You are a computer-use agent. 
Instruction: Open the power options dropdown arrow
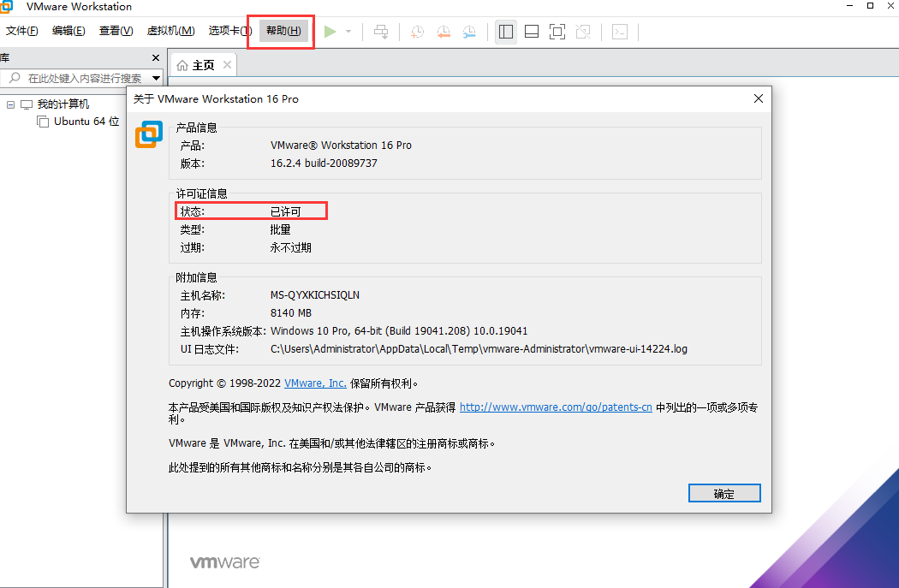tap(346, 32)
